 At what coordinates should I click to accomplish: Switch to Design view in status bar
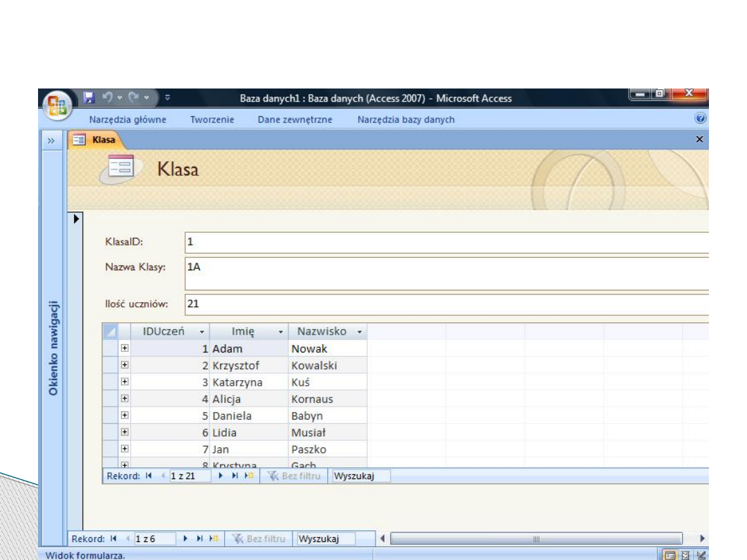pyautogui.click(x=702, y=554)
